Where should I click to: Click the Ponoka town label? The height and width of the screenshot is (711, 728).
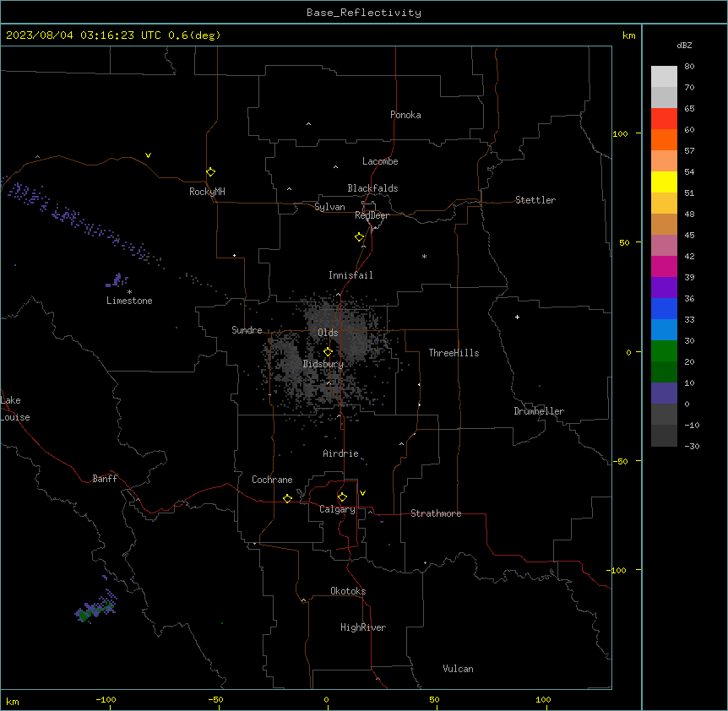(405, 115)
